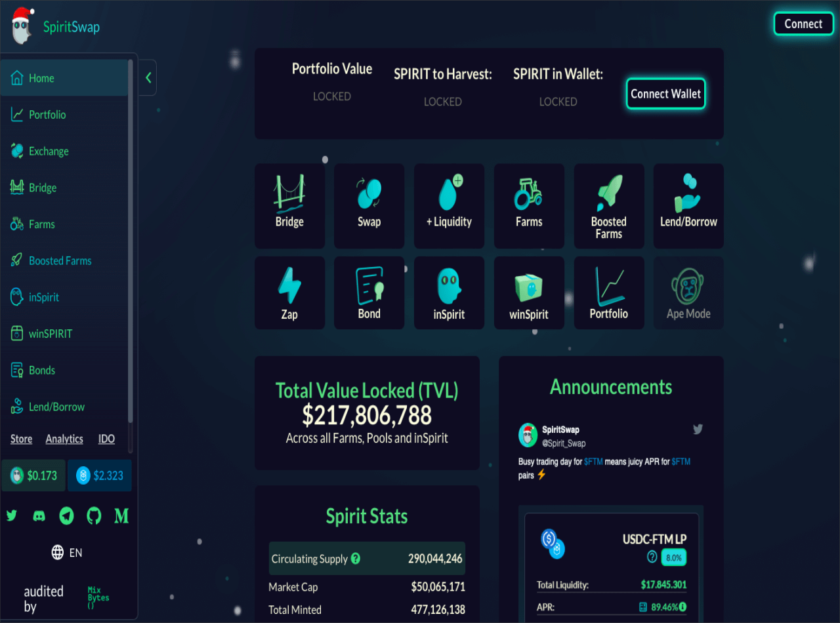Open the EN language selector
The width and height of the screenshot is (840, 623).
(67, 553)
